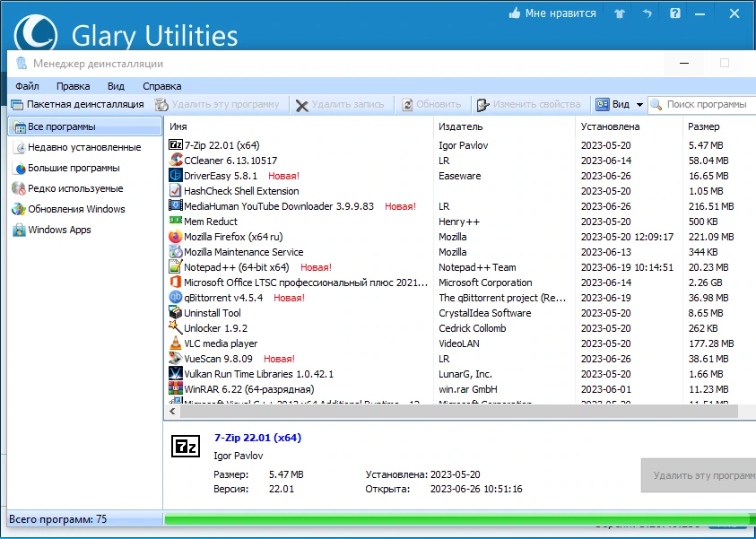This screenshot has width=756, height=539.
Task: Click the undo arrow icon in title bar
Action: (x=647, y=13)
